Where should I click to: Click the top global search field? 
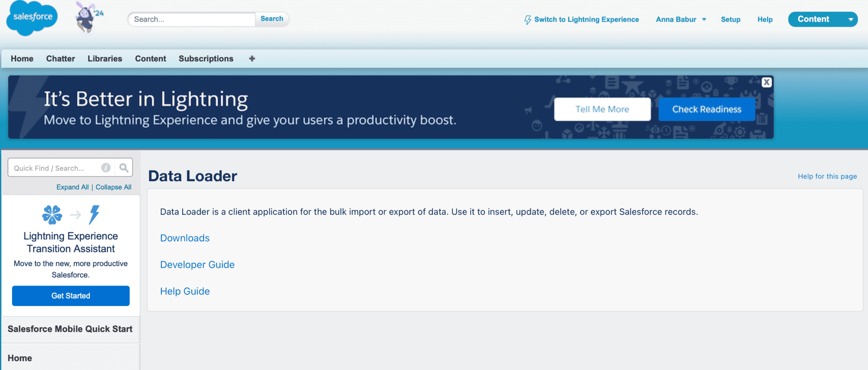tap(192, 19)
